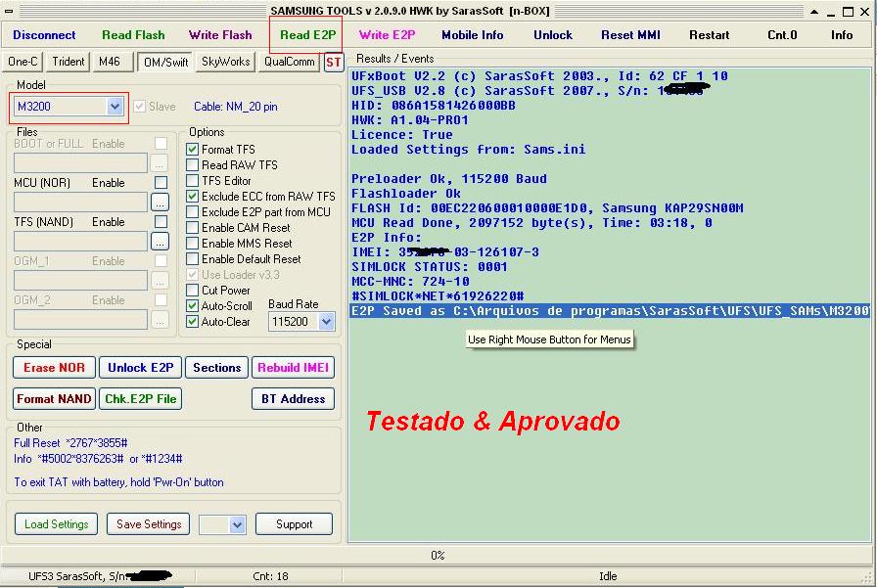
Task: Click the Support button
Action: pyautogui.click(x=295, y=524)
